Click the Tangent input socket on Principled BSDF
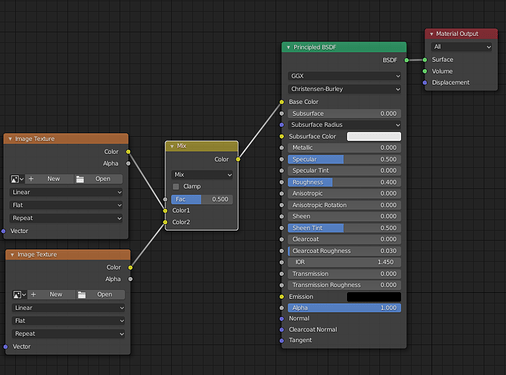The width and height of the screenshot is (506, 375). pos(282,340)
